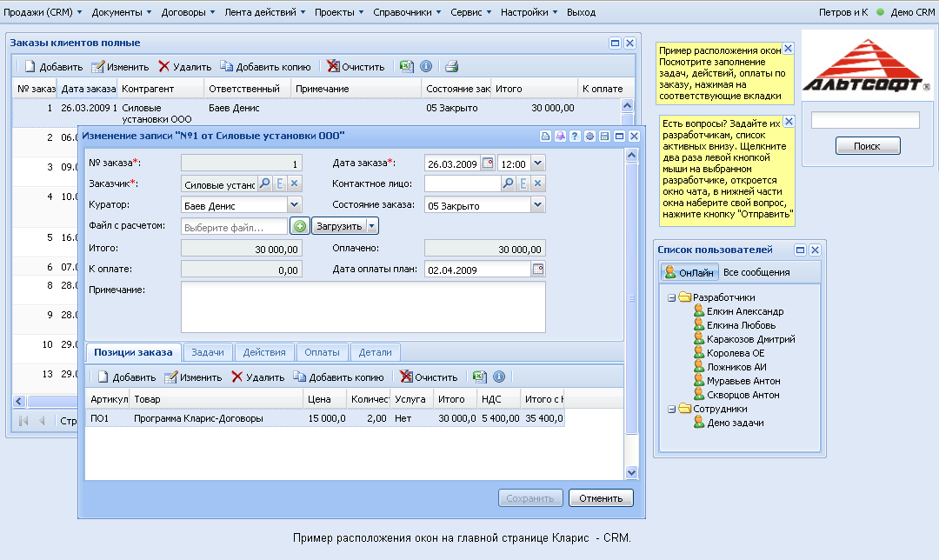The width and height of the screenshot is (939, 560).
Task: Click the Поиск button
Action: pos(867,146)
